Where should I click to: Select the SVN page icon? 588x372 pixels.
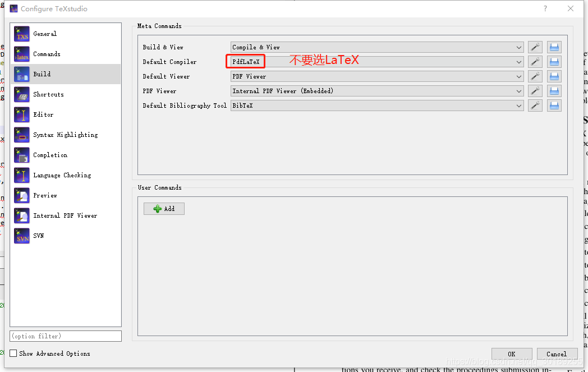pos(22,236)
